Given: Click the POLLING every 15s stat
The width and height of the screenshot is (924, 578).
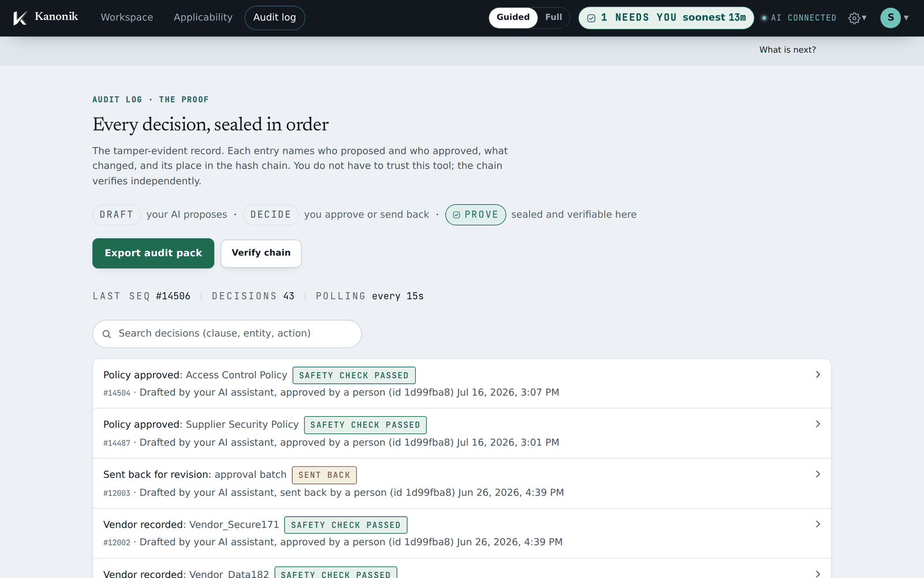Looking at the screenshot, I should point(370,296).
